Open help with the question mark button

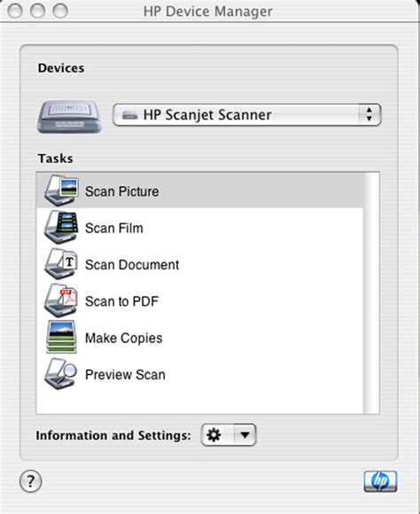click(x=30, y=481)
